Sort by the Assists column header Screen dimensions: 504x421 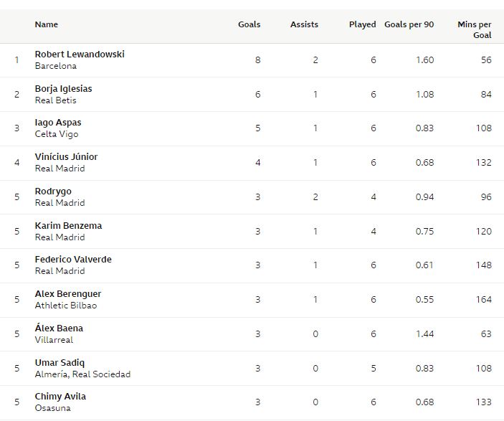304,24
